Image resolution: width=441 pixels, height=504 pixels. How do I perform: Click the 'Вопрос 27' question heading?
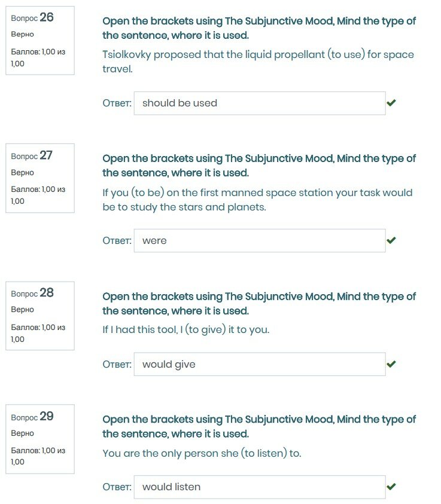point(32,155)
